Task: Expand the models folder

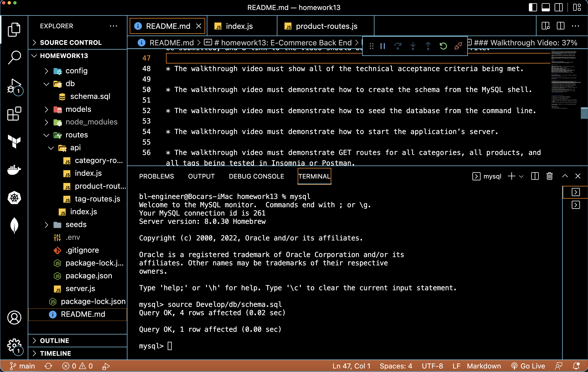Action: [46, 110]
